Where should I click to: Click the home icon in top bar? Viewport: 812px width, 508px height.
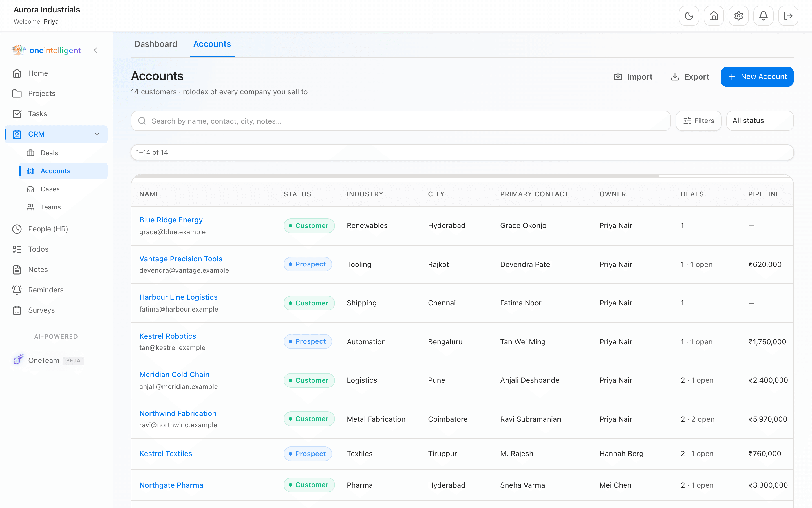pyautogui.click(x=714, y=16)
